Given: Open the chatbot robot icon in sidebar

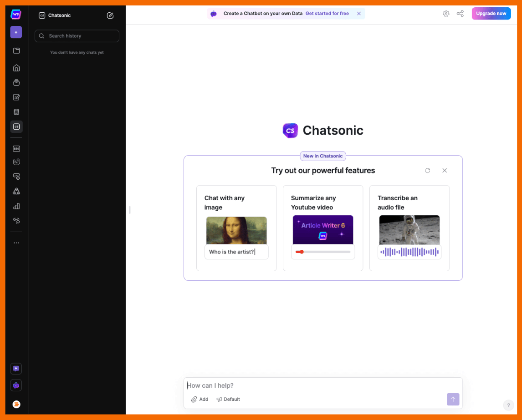Looking at the screenshot, I should coord(16,385).
